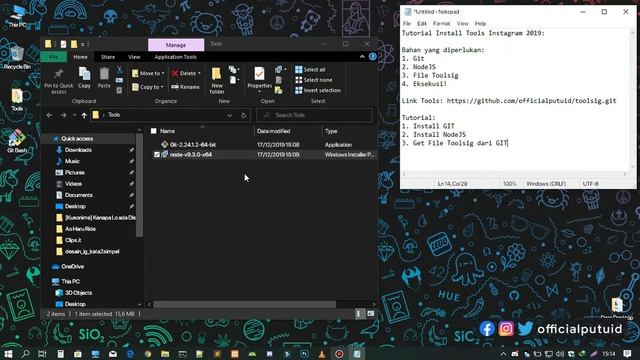
Task: Open the Git Bash desktop icon
Action: tap(17, 141)
